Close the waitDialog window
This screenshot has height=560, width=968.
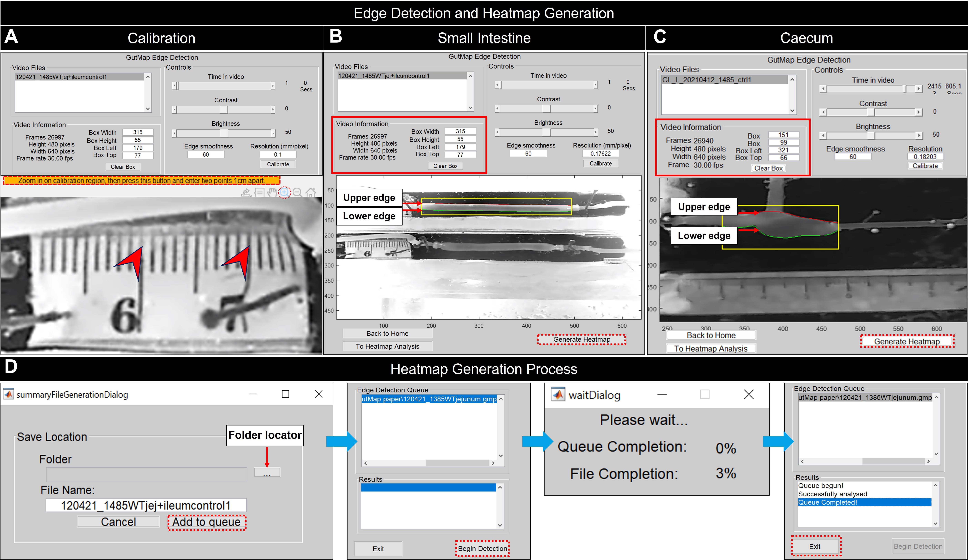[x=749, y=394]
